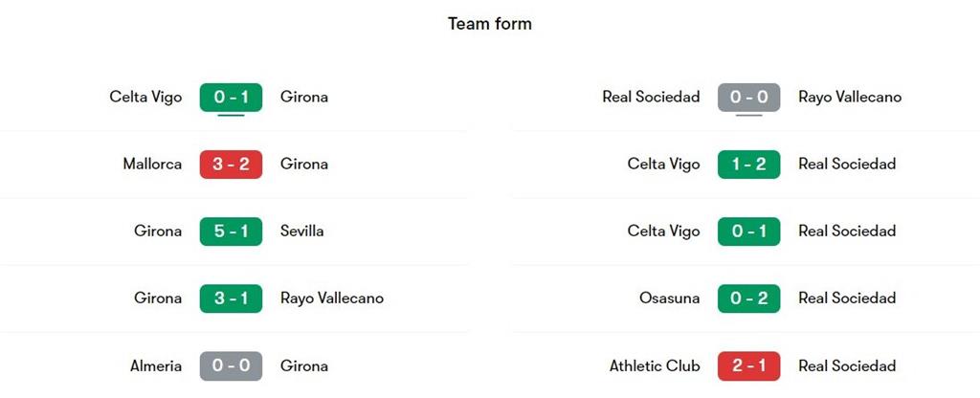Screen dimensions: 980x398
Task: Click the Sevilla team name
Action: tap(301, 231)
